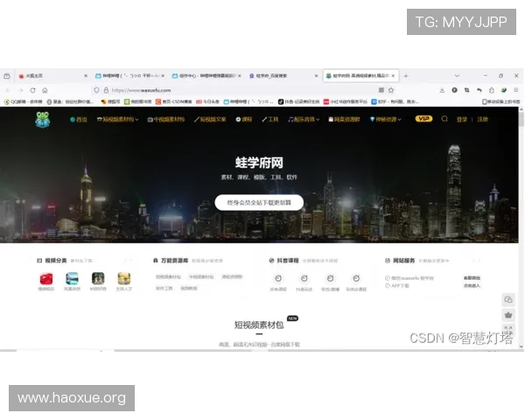Click the 终身会员全站下载更划算 button
Screen dimensions: 525x420
(259, 203)
